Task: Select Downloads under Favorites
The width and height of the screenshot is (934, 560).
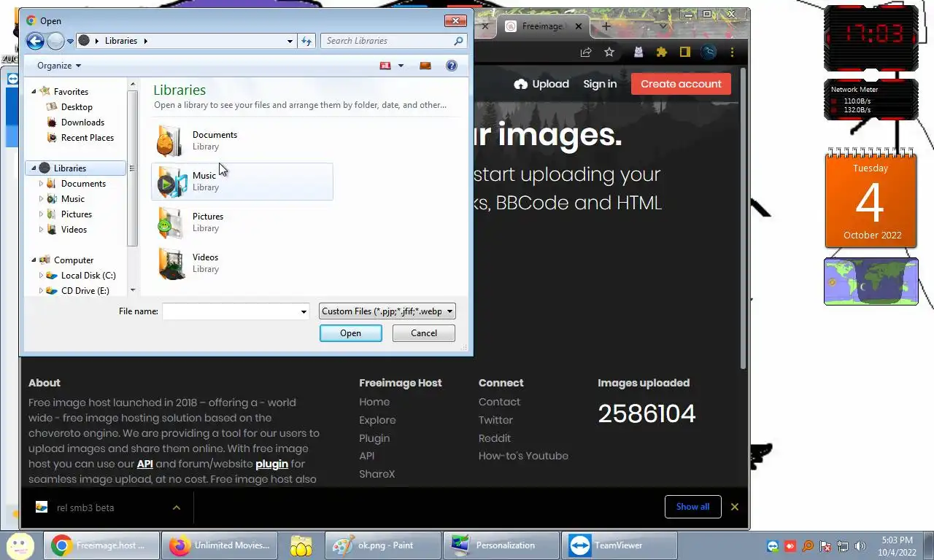Action: coord(82,122)
